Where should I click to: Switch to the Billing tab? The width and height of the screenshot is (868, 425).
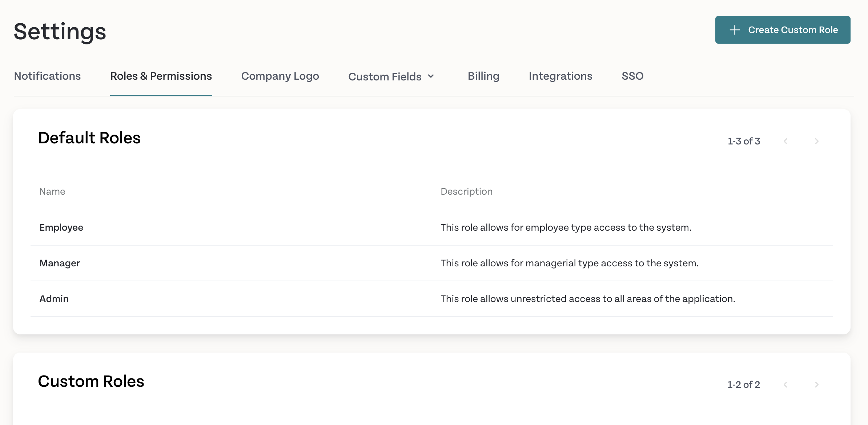(x=483, y=76)
